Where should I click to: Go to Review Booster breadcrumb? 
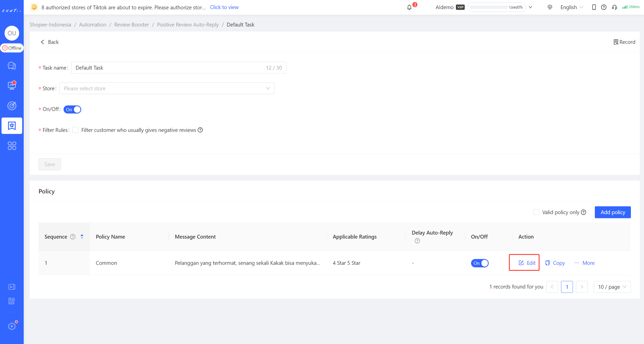[132, 24]
